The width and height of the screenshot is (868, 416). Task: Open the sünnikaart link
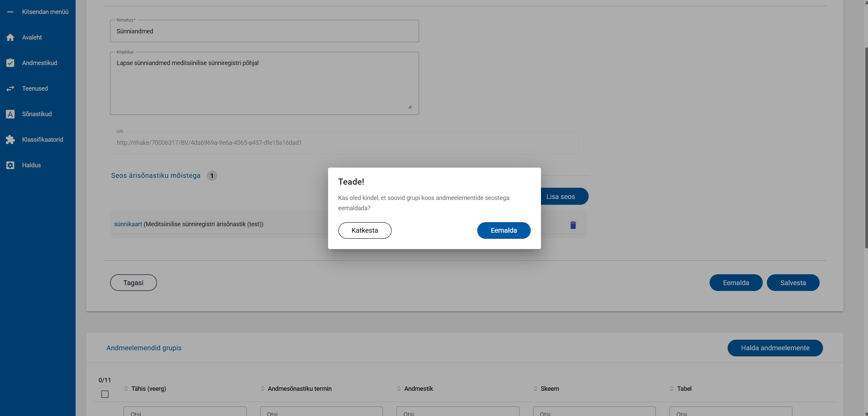click(128, 224)
